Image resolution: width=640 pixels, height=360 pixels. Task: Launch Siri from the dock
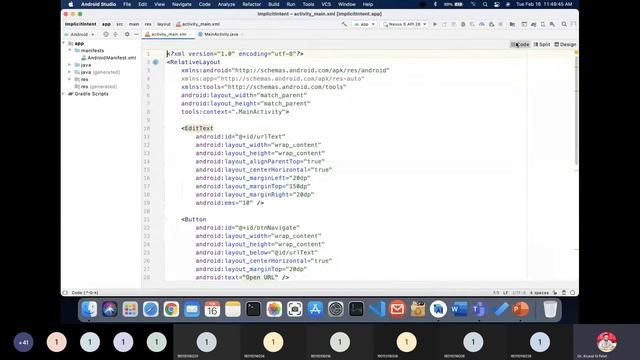pos(109,309)
